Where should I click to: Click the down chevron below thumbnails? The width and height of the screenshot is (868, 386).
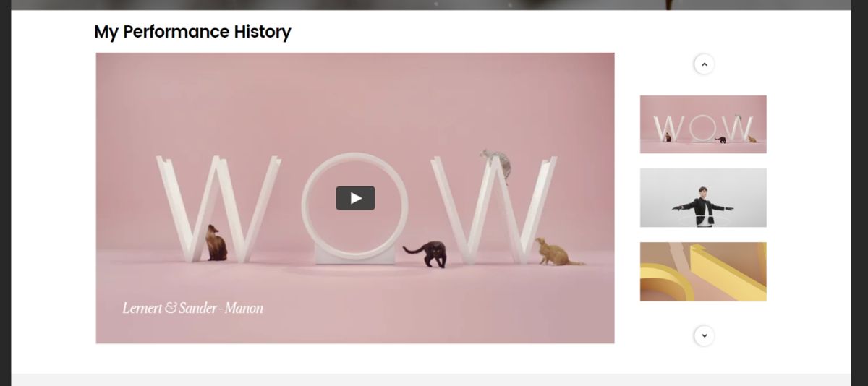(x=704, y=335)
